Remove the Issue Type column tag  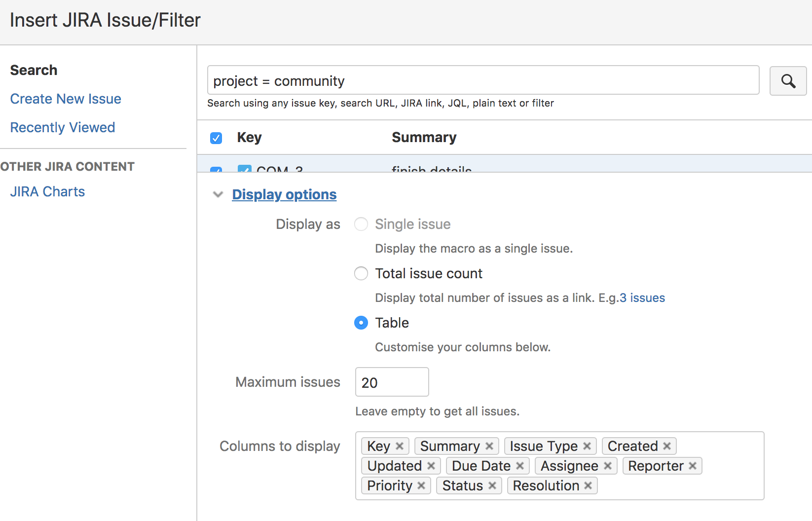pyautogui.click(x=586, y=446)
